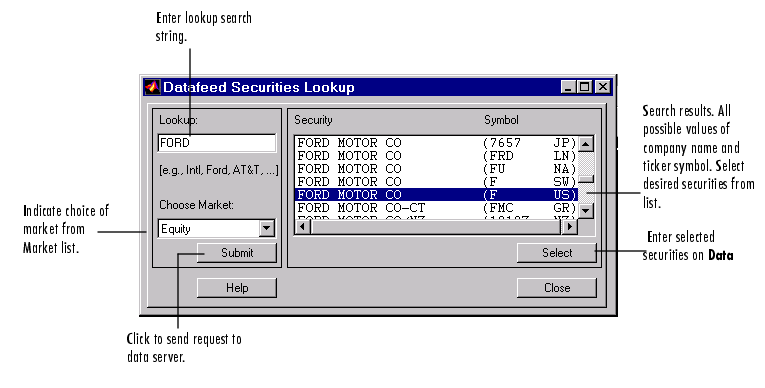Click the vertical scrollbar up arrow
The width and height of the screenshot is (765, 388).
tap(586, 144)
